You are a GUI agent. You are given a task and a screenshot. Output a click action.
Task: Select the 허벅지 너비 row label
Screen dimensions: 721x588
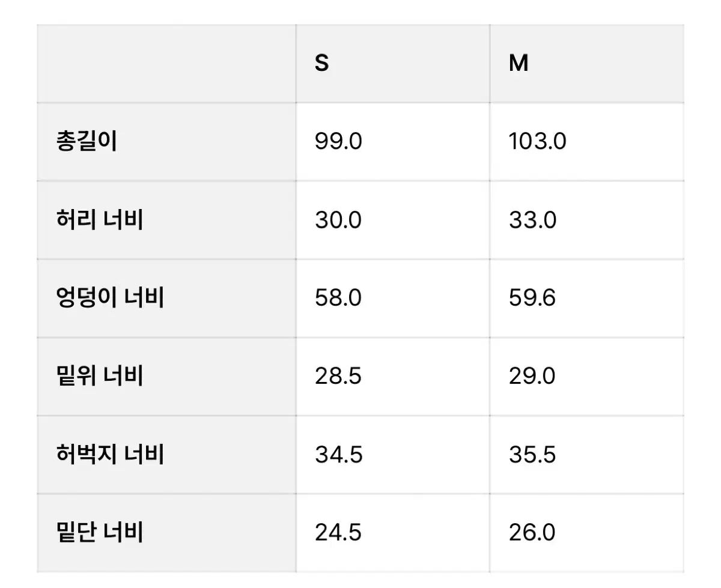109,455
